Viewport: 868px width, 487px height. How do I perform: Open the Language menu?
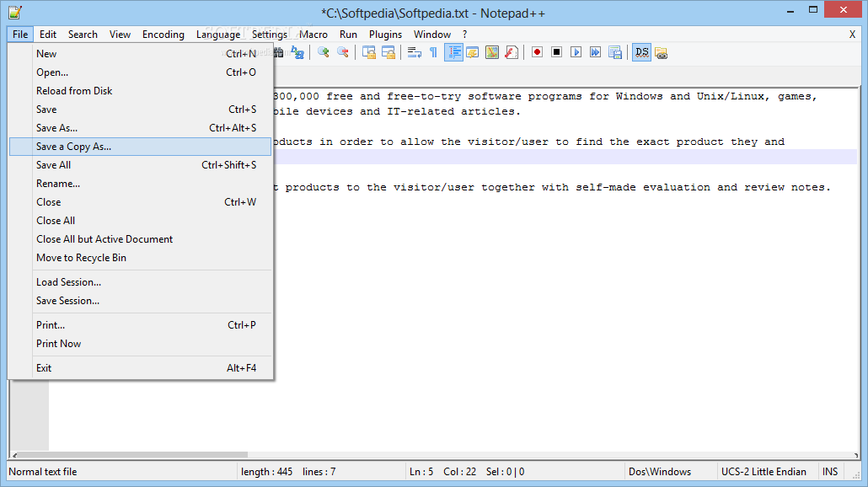tap(218, 35)
